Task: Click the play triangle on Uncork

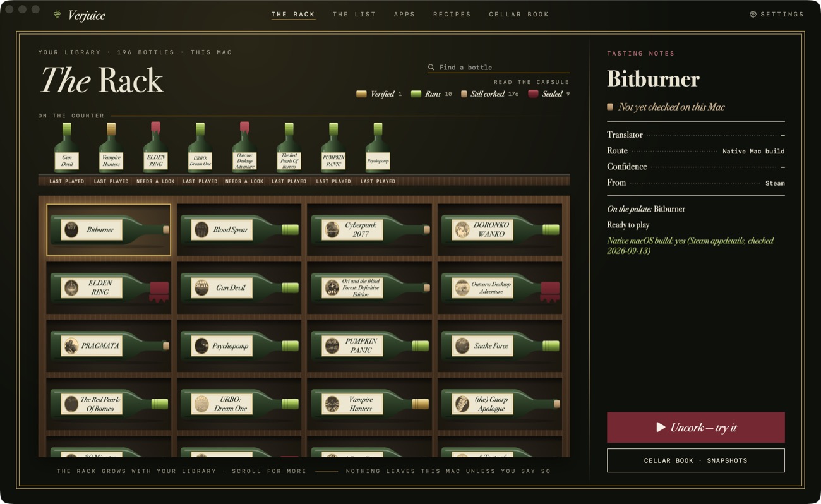Action: pyautogui.click(x=661, y=428)
